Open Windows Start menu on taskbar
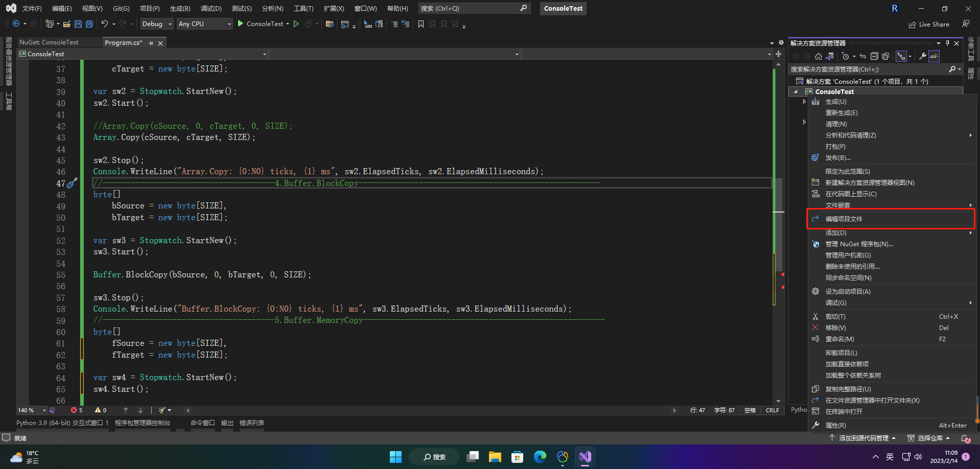 395,457
